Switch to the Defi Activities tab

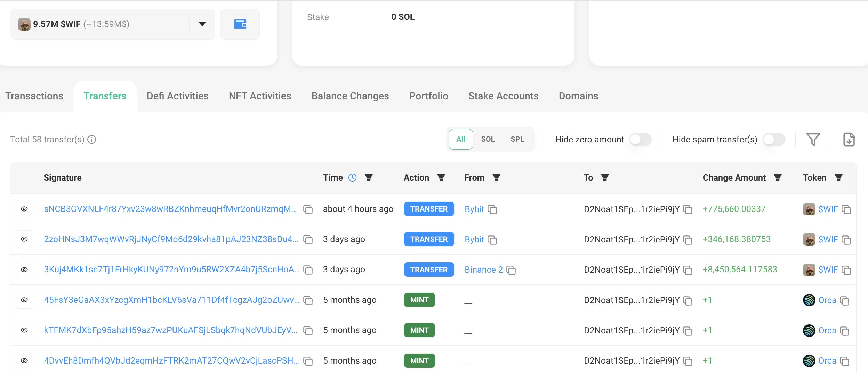pyautogui.click(x=177, y=96)
